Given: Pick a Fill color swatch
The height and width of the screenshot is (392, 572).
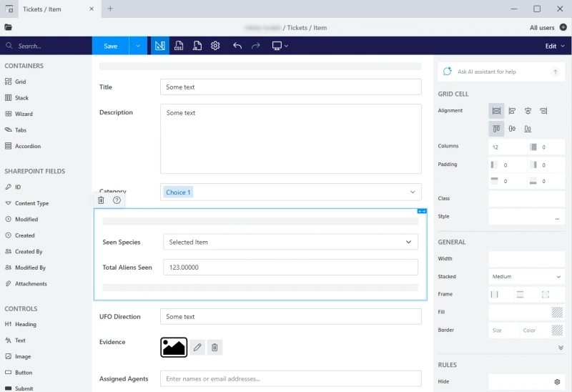Looking at the screenshot, I should pos(557,312).
